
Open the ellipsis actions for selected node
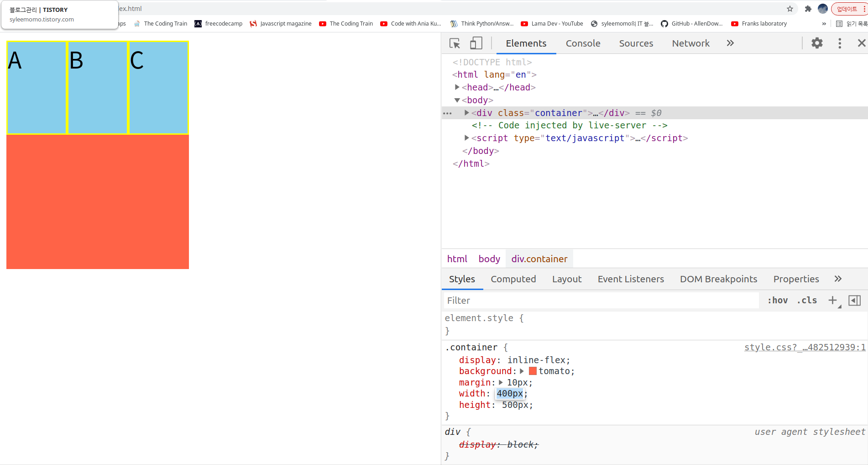[447, 113]
